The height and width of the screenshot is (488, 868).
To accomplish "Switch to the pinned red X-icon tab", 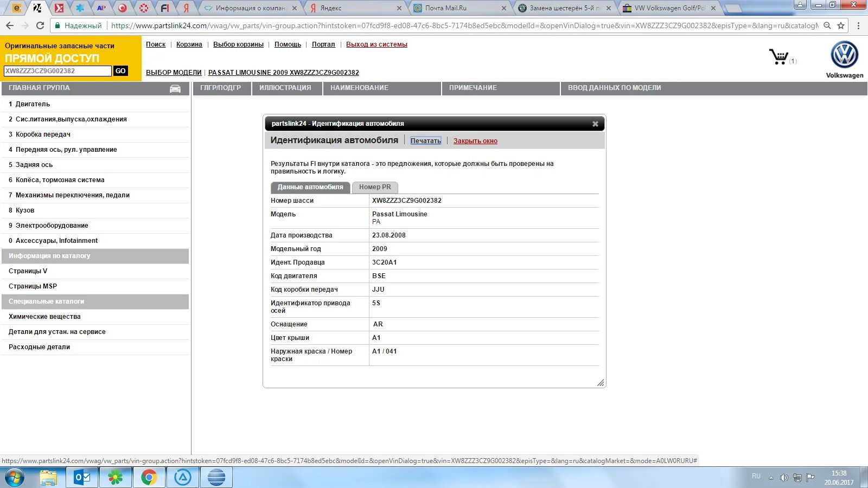I will pyautogui.click(x=59, y=8).
